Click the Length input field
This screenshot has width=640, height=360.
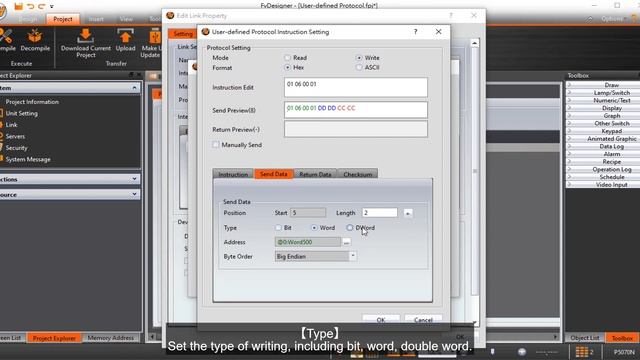coord(380,213)
